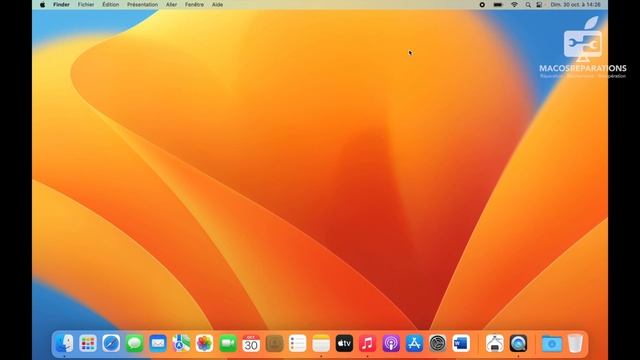
Task: Open the Podcasts app
Action: pos(391,343)
